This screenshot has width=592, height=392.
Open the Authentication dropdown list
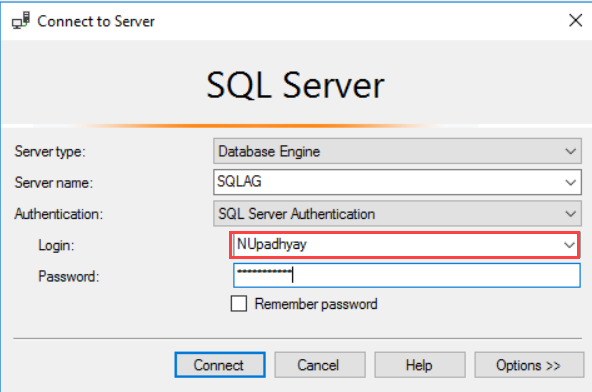pos(397,214)
